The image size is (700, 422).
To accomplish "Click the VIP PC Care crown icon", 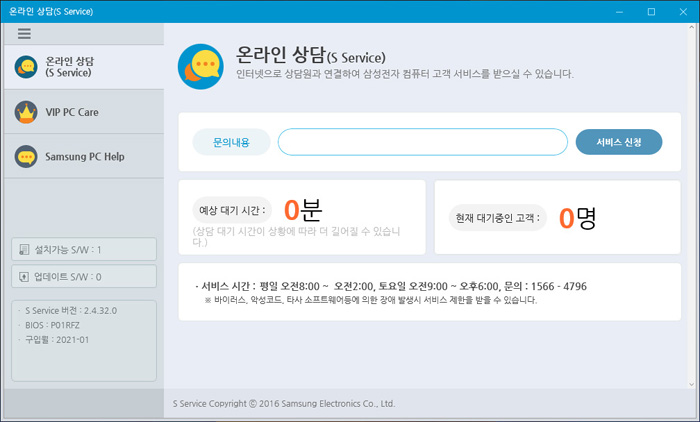I will point(26,112).
